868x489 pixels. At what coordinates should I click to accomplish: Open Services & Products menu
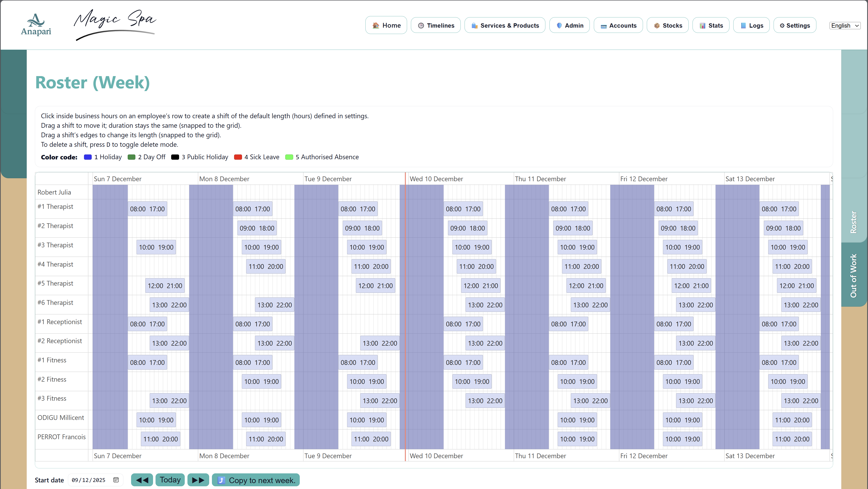coord(505,26)
